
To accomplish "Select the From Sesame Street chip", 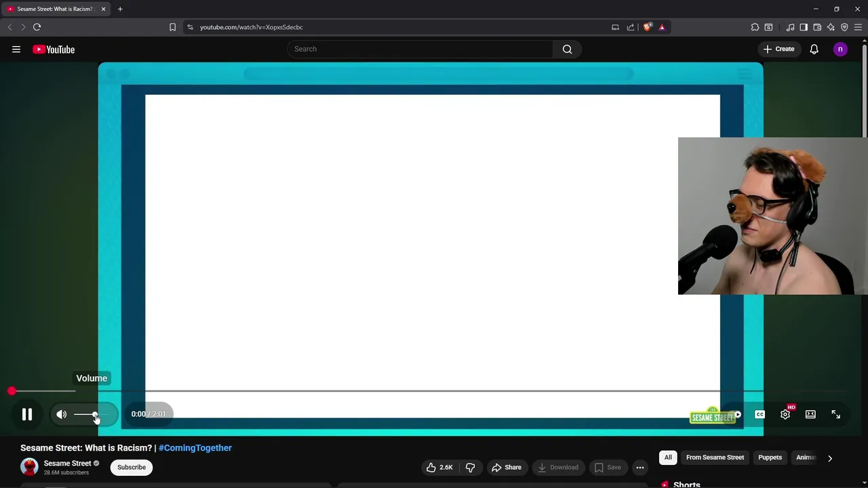I will point(715,457).
